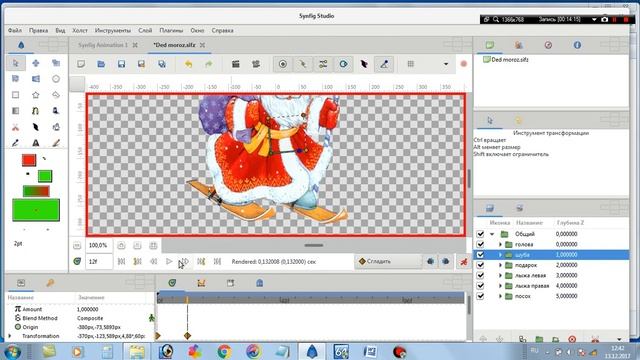The image size is (640, 360).
Task: Select the Transform tool in the toolbox
Action: pyautogui.click(x=16, y=63)
